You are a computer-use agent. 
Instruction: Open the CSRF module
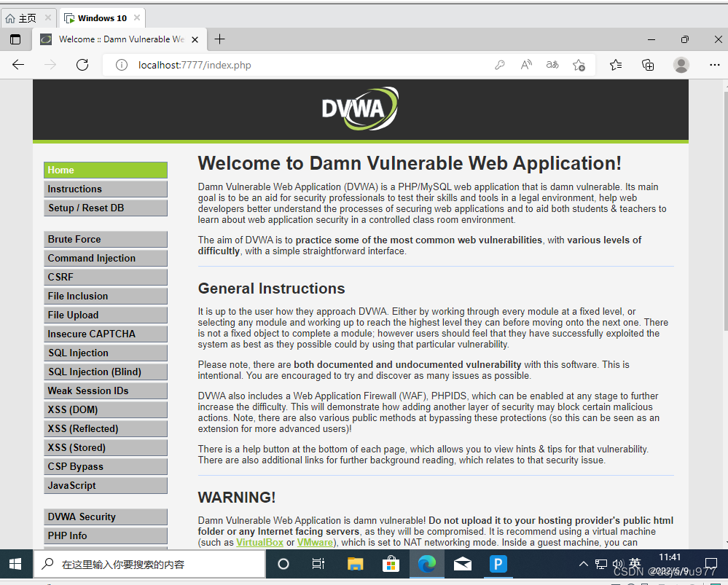click(106, 277)
